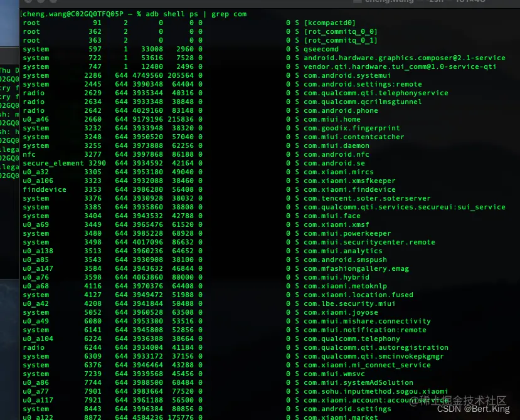
Task: Select user u0_a117
Action: [x=38, y=401]
